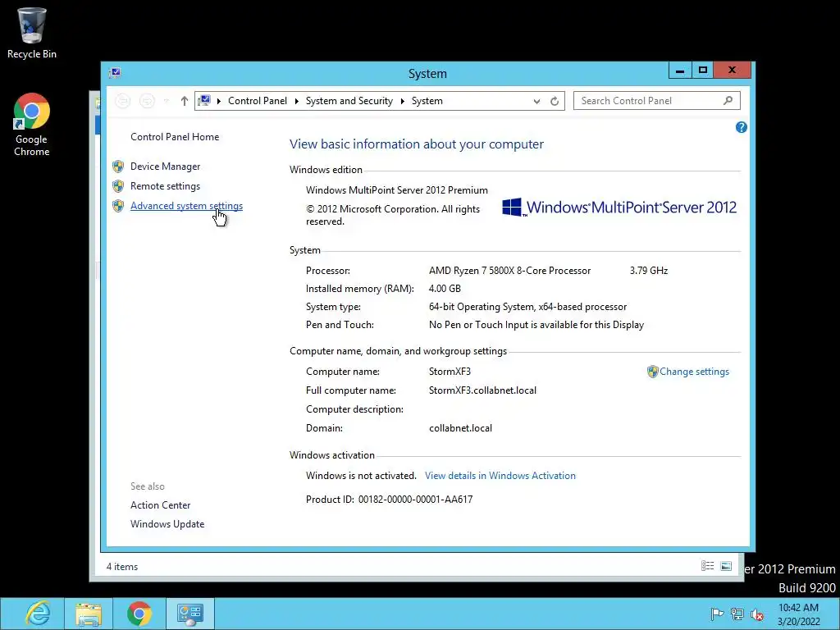The height and width of the screenshot is (630, 840).
Task: Click the '4 items' status bar text
Action: (x=122, y=567)
